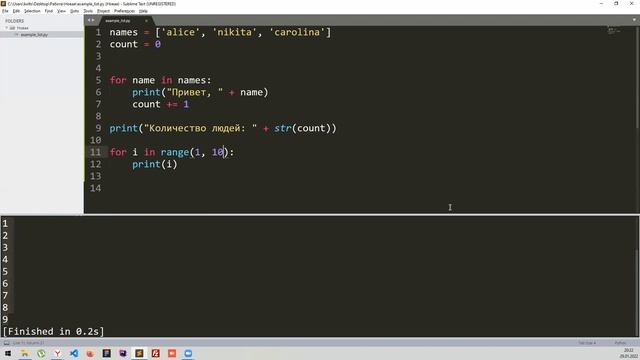Open the Edit menu
Image resolution: width=640 pixels, height=360 pixels.
[16, 11]
